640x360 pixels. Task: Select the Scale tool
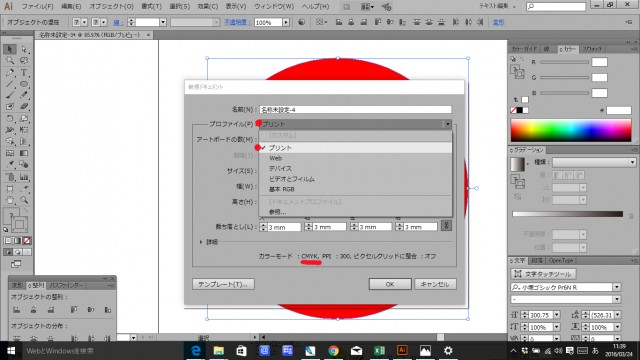pos(24,118)
